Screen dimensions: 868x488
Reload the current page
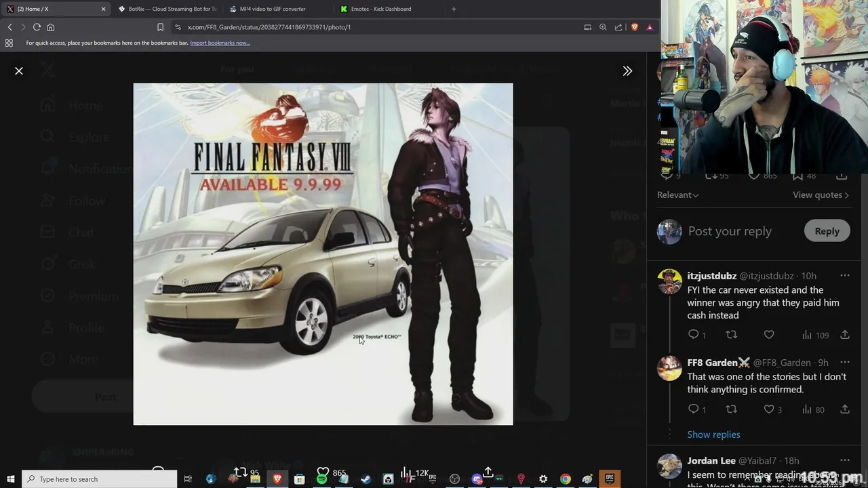37,27
